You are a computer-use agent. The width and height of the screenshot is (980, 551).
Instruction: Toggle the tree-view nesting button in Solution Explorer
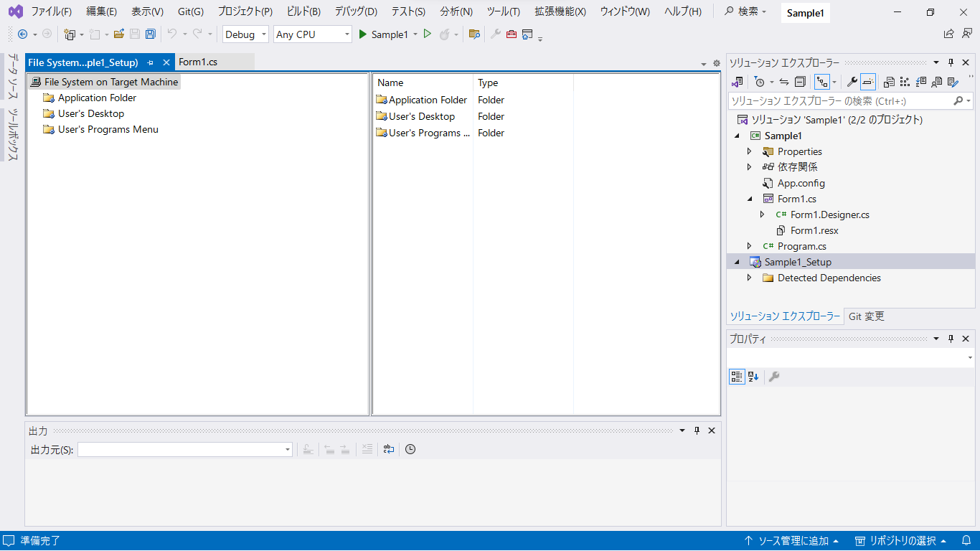tap(822, 83)
